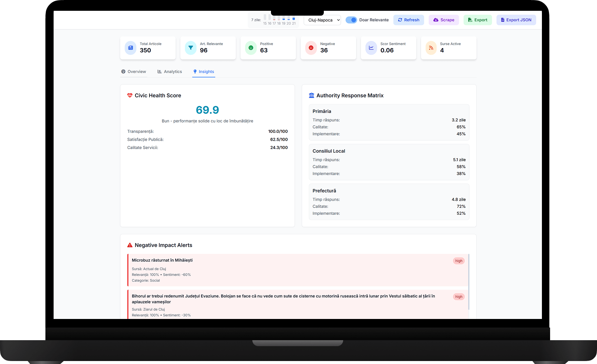Click the warning triangle beside Negative Impact Alerts
Screen dimensions: 597x364
(x=130, y=245)
